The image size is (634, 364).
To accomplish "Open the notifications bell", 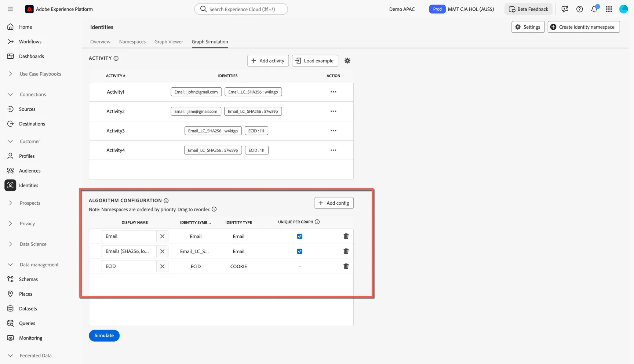I will click(x=594, y=9).
